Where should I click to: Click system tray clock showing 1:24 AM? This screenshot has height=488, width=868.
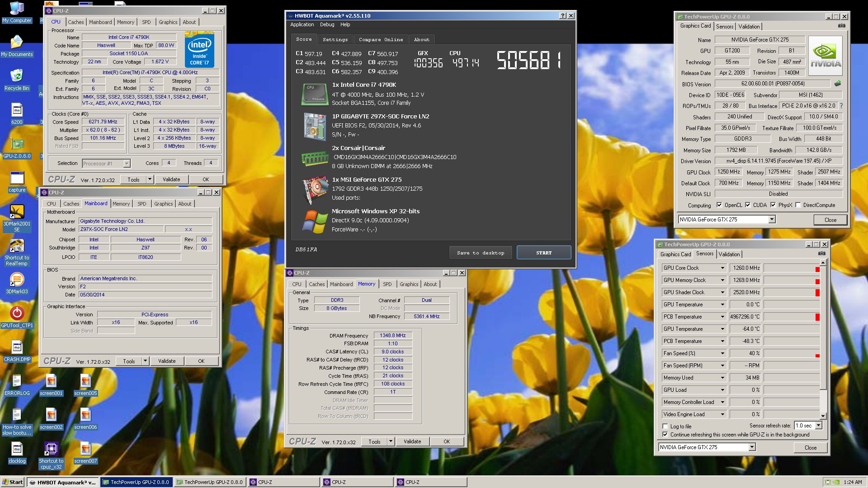[x=853, y=482]
